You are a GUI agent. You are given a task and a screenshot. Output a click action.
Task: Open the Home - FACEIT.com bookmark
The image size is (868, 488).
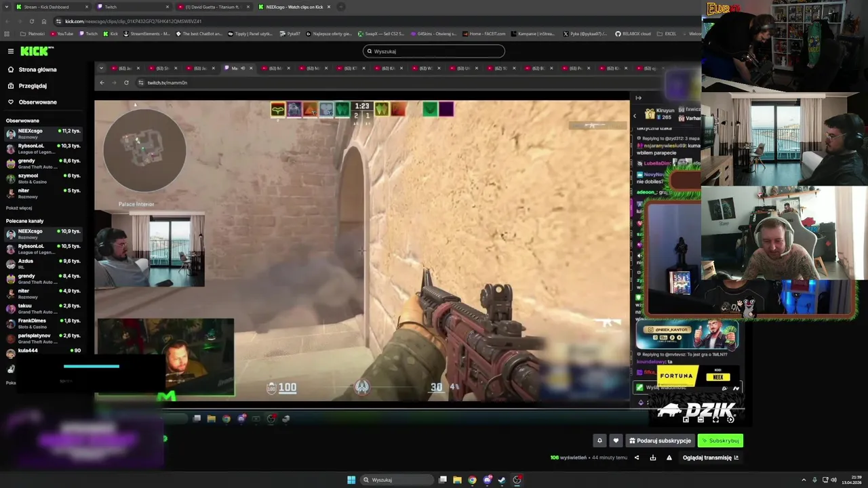point(484,33)
